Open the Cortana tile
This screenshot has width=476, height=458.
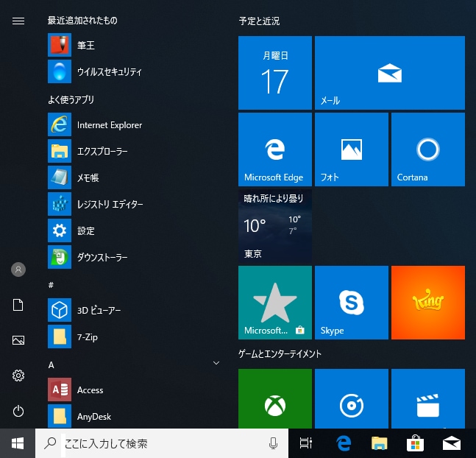pyautogui.click(x=428, y=149)
